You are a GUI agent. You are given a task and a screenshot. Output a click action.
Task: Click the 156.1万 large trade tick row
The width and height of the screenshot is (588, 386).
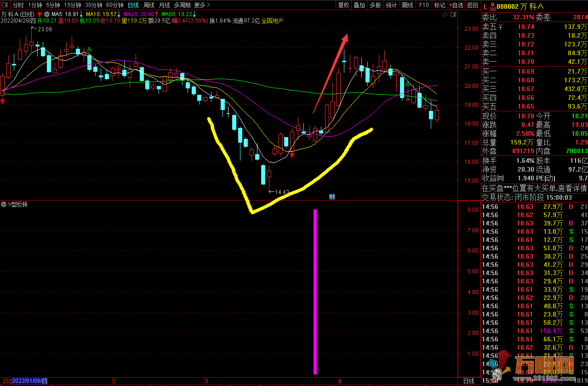(535, 331)
